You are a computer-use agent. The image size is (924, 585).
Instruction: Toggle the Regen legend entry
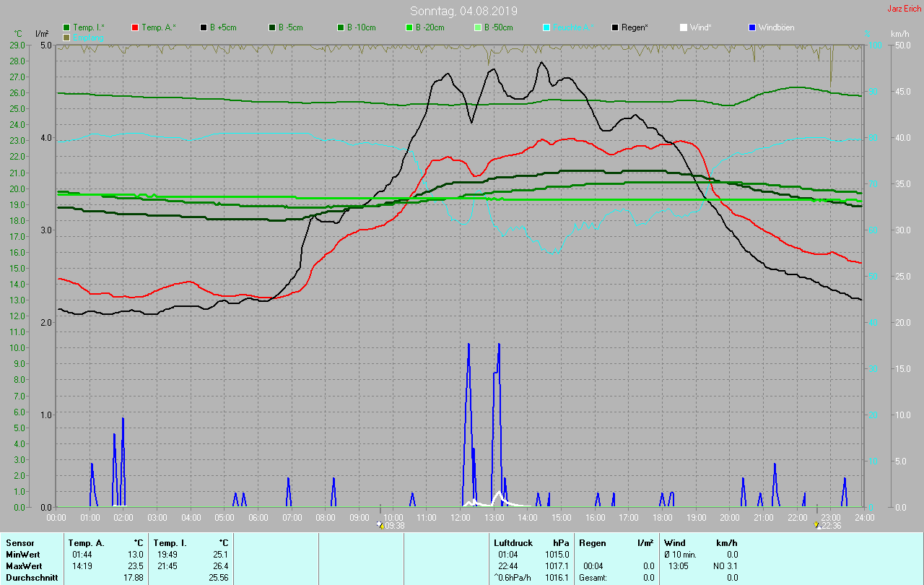coord(635,27)
